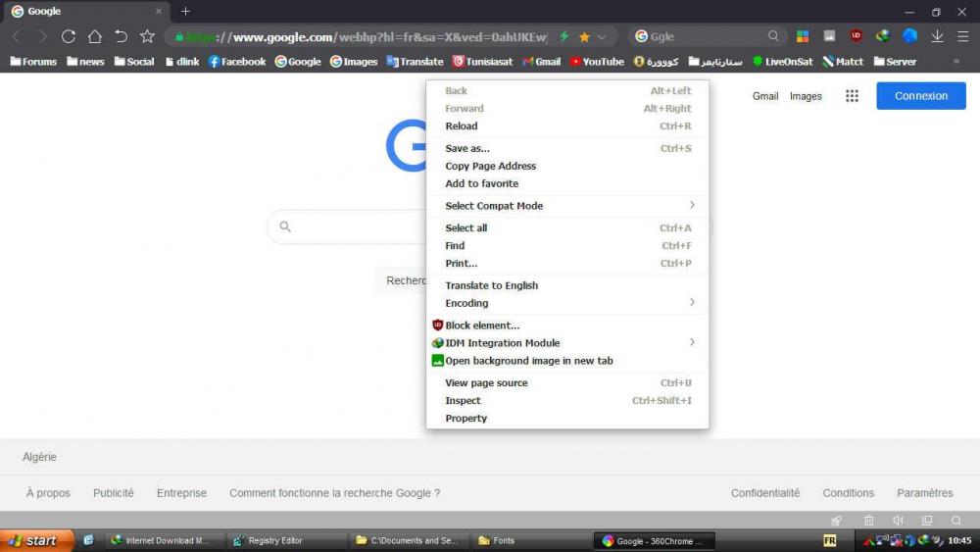
Task: Open the LiveOnSat bookmark
Action: [x=782, y=61]
